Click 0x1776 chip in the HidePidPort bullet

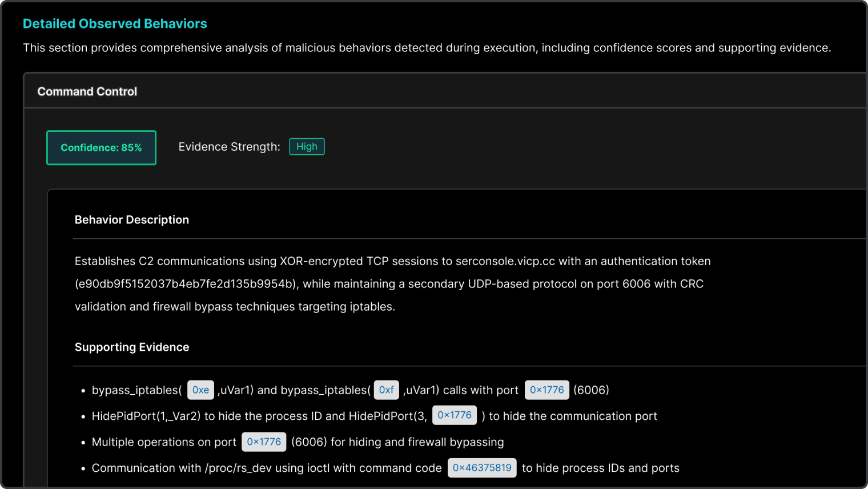click(x=454, y=415)
